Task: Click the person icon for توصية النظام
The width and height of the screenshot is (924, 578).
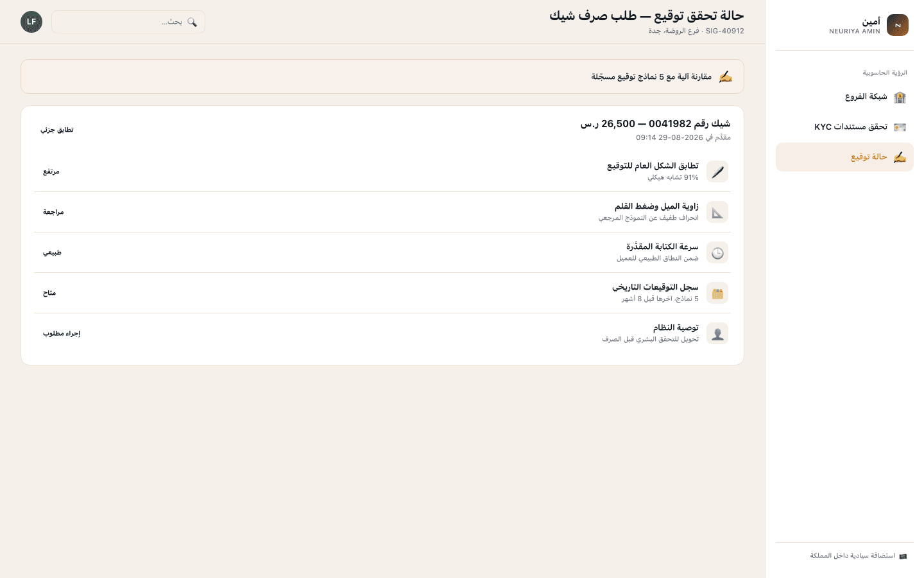Action: 717,333
